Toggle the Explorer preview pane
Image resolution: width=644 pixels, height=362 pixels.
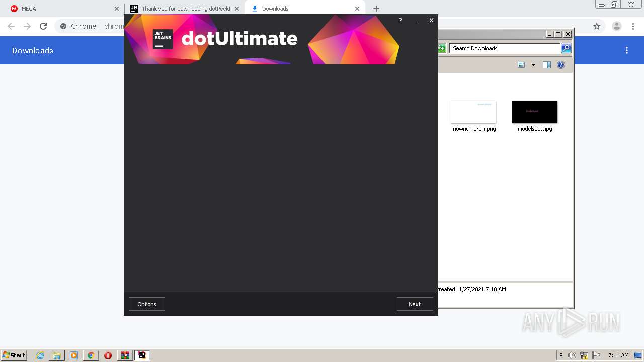(547, 65)
